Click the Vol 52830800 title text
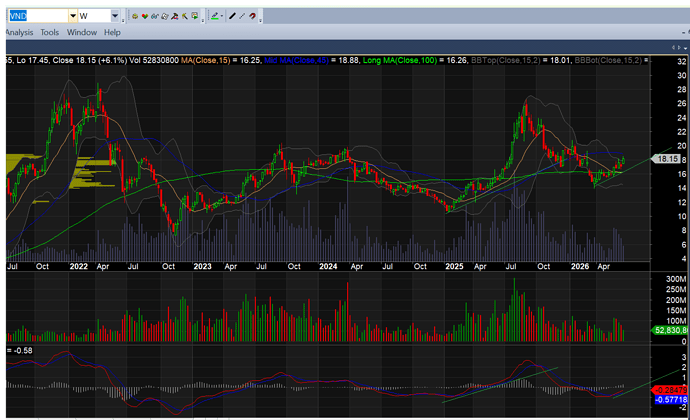Viewport: 690px width, 420px height. [x=154, y=60]
